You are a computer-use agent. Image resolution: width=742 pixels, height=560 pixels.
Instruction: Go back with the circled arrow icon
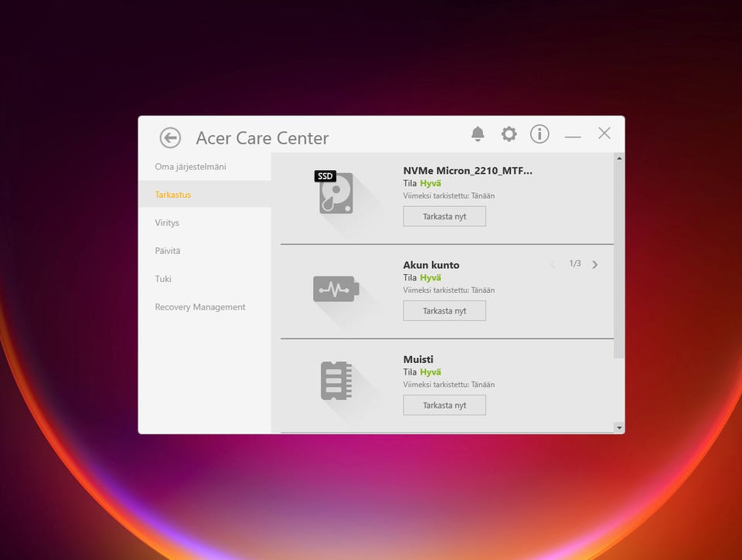170,137
